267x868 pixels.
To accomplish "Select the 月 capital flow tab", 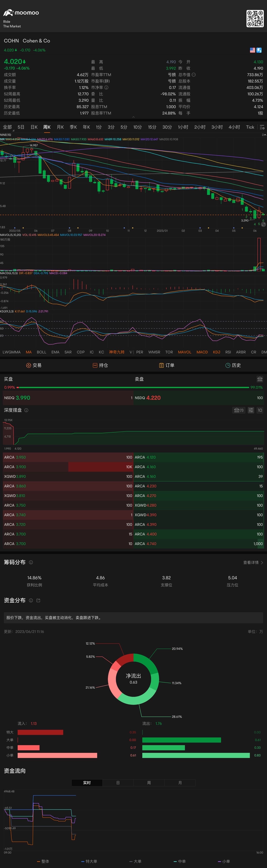I will (180, 783).
